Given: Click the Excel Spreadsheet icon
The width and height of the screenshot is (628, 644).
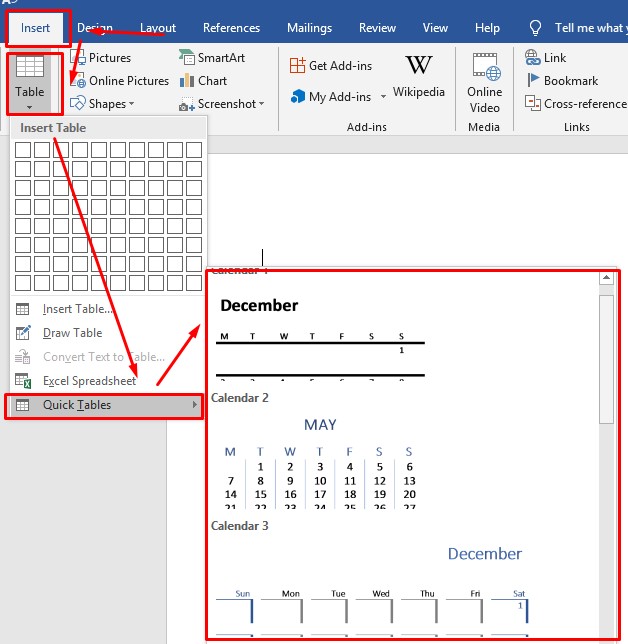Looking at the screenshot, I should click(23, 381).
